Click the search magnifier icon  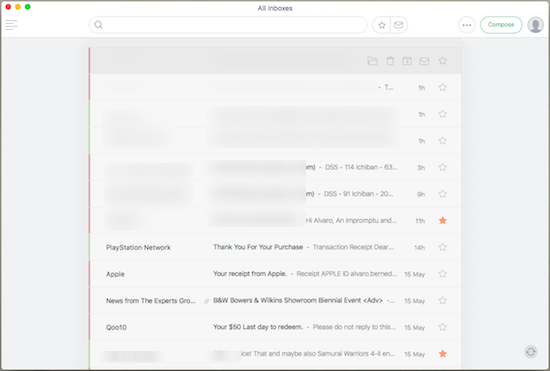[x=99, y=25]
